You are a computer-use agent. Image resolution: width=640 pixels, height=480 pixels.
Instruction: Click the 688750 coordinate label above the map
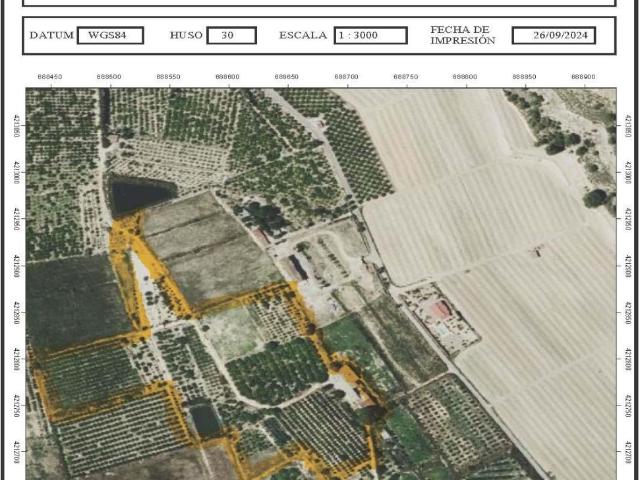[405, 76]
